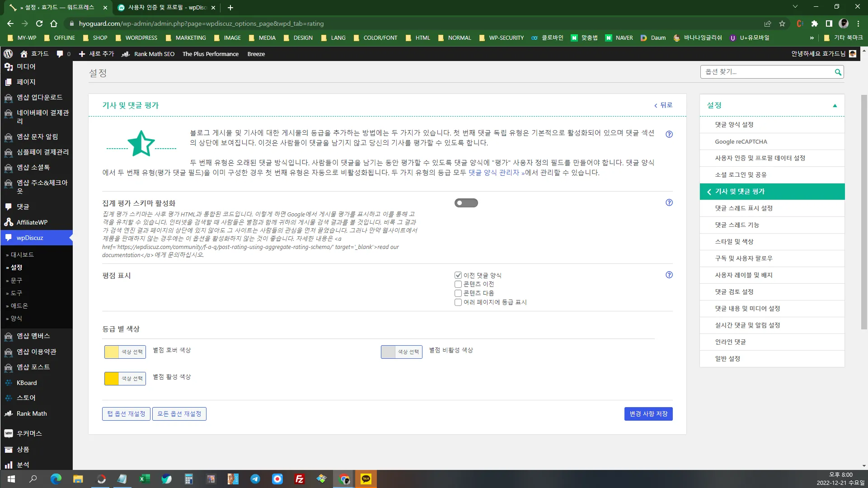Open 일반 설정 in settings list
Image resolution: width=868 pixels, height=488 pixels.
click(x=772, y=359)
